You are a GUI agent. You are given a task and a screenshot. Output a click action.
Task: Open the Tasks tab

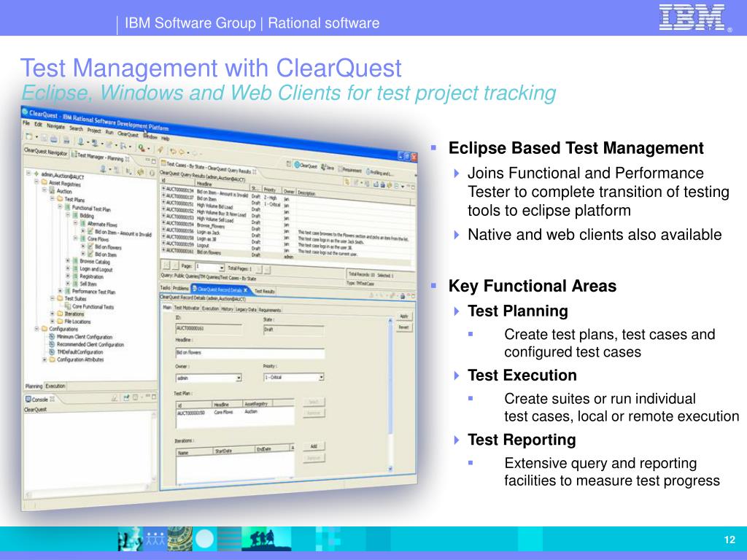(165, 287)
